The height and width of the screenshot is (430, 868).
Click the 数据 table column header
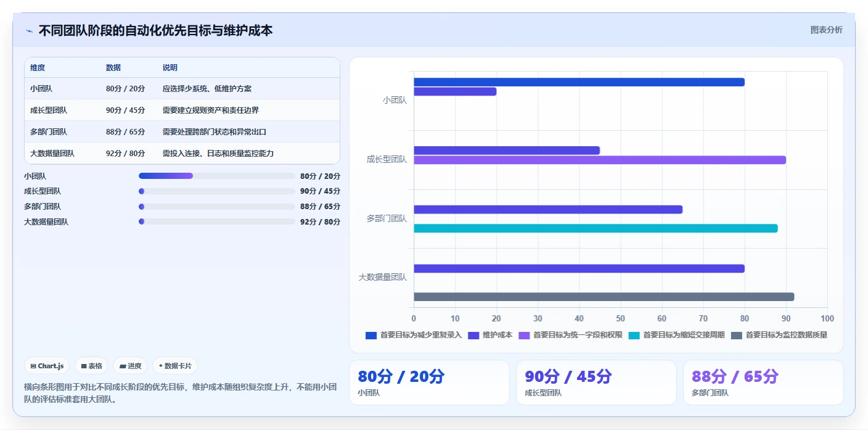tap(113, 68)
